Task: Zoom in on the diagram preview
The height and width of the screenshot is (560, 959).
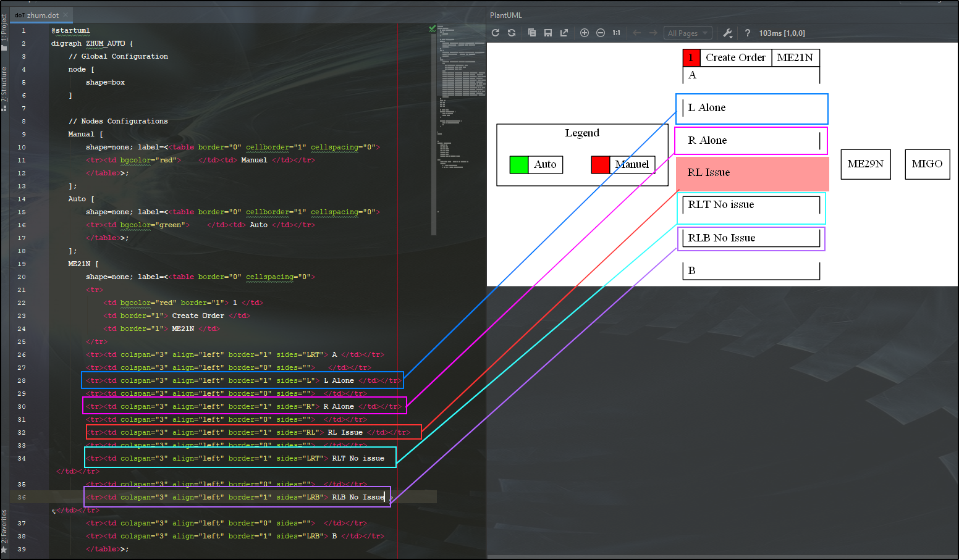Action: pos(585,33)
